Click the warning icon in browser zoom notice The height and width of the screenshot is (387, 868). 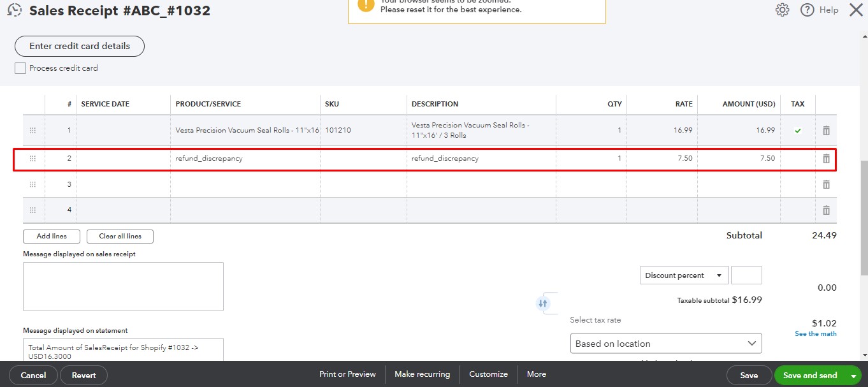coord(366,4)
